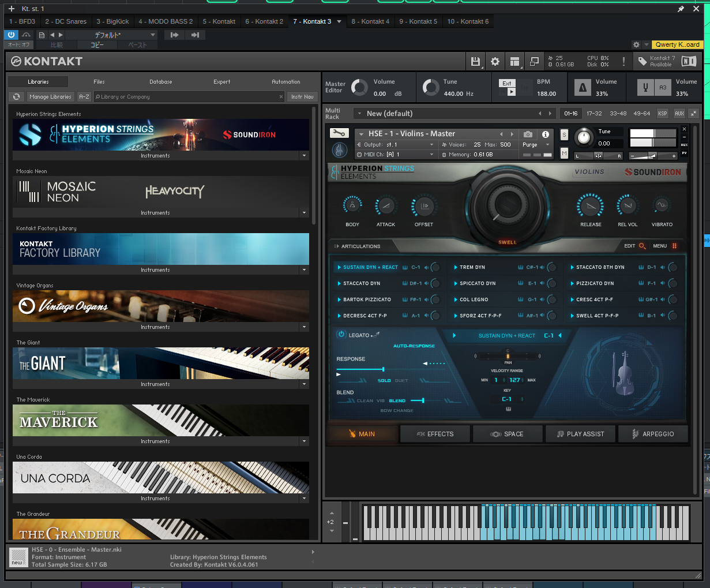
Task: Click the snapshot camera icon
Action: coord(528,134)
